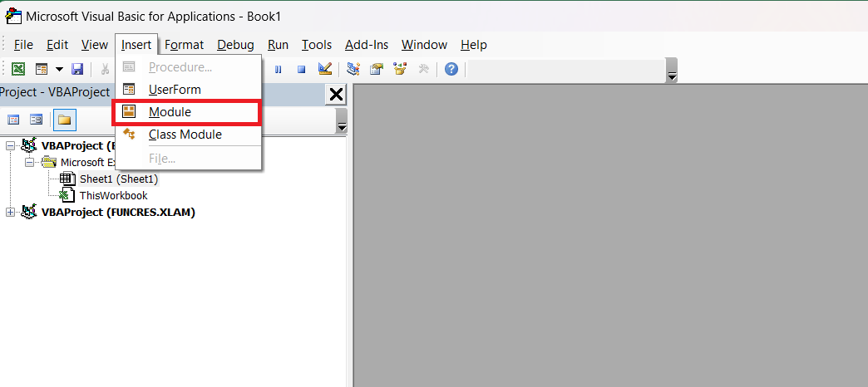Click the Reset stop square icon
Viewport: 868px width, 387px height.
(x=302, y=70)
